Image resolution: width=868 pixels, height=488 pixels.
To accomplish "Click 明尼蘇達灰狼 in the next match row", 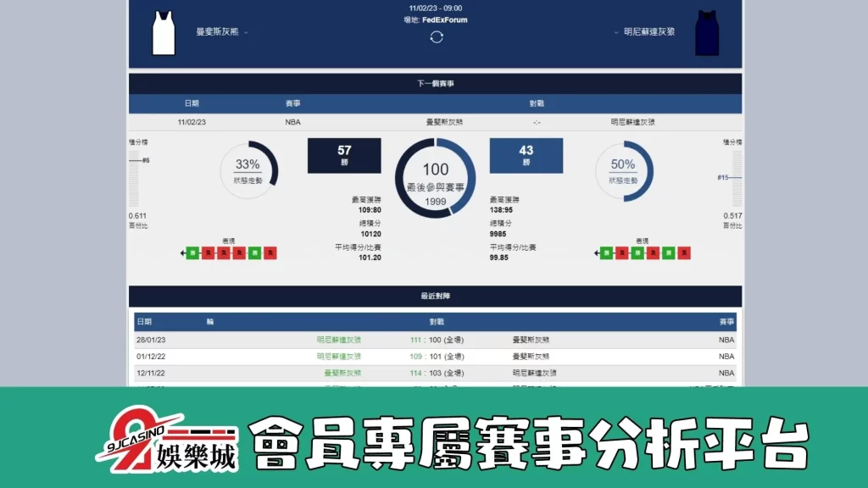I will [632, 122].
